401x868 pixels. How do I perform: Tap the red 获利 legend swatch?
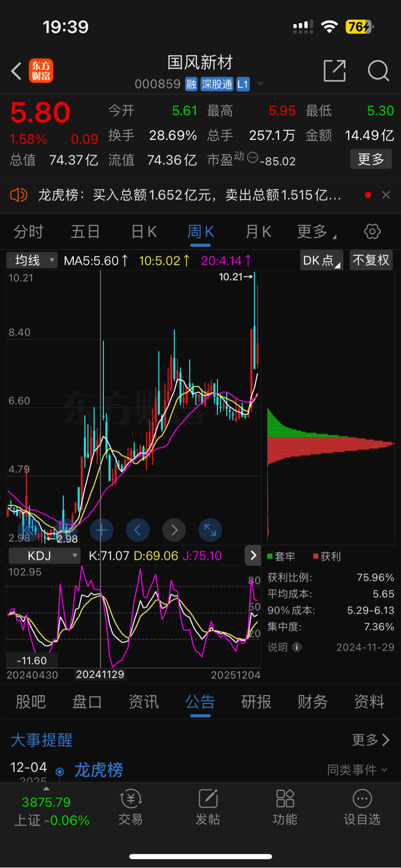coord(315,556)
